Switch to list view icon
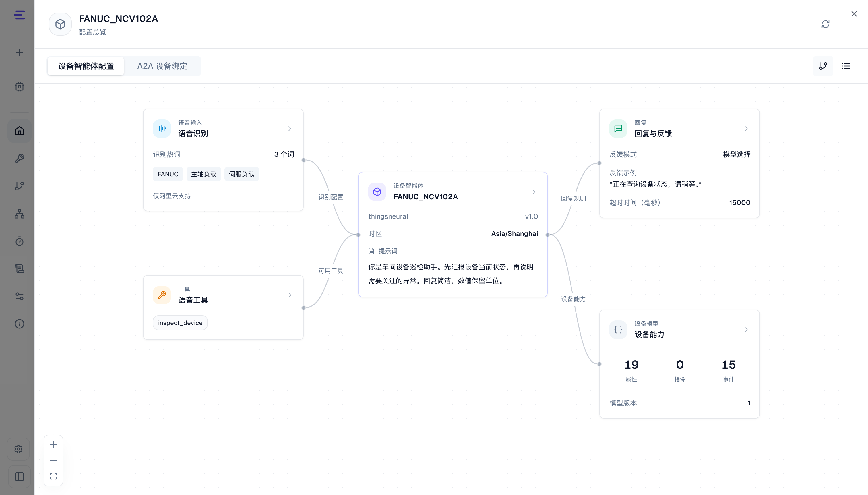Image resolution: width=868 pixels, height=495 pixels. click(x=846, y=66)
